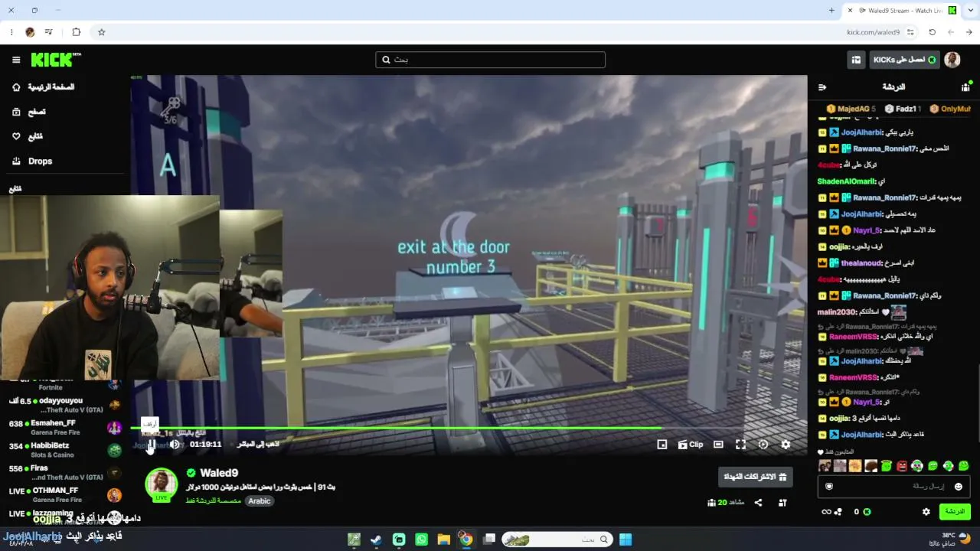Open the الصفحة الرئيسية home sidebar item
Viewport: 980px width, 551px height.
[x=43, y=87]
